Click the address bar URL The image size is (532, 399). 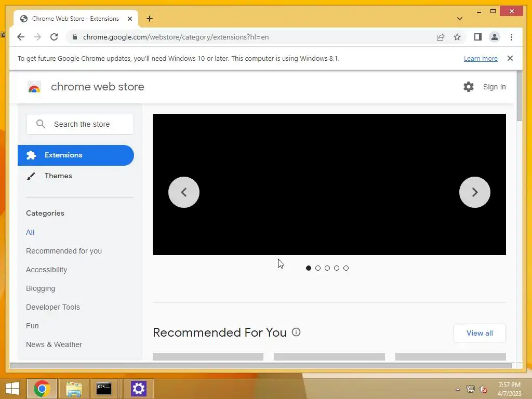[176, 37]
